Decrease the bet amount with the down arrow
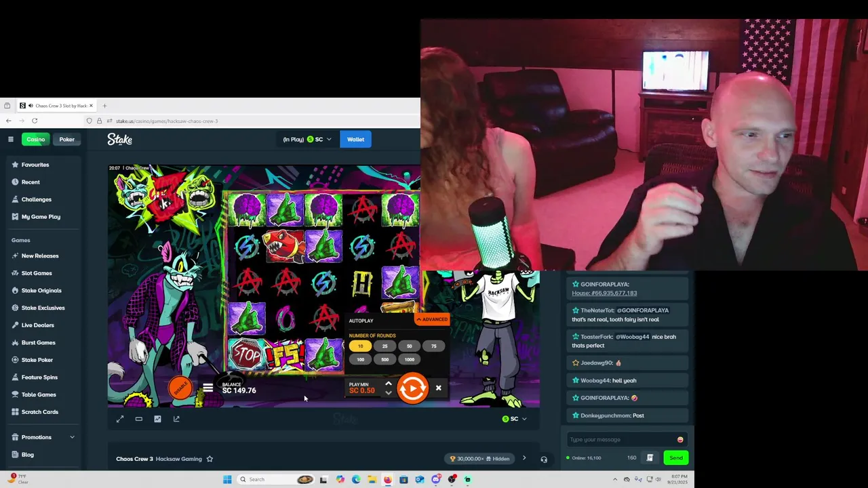This screenshot has height=488, width=868. [x=388, y=392]
